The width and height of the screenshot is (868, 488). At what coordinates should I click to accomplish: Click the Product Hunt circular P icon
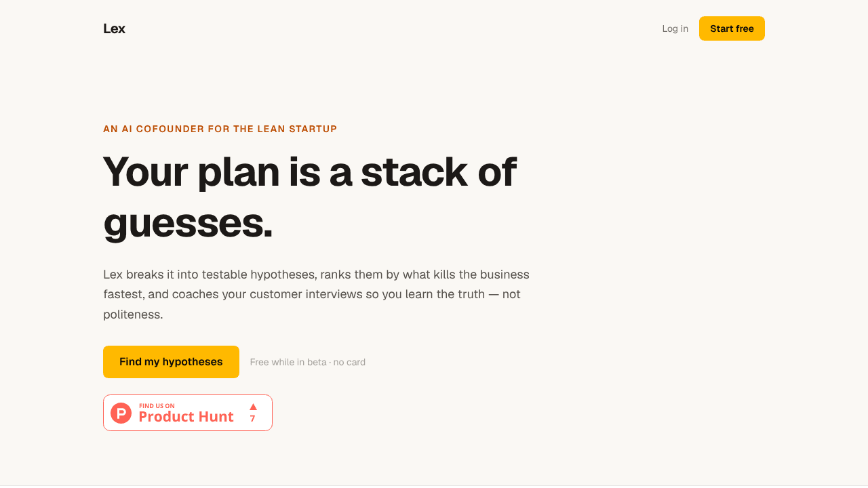click(x=121, y=413)
